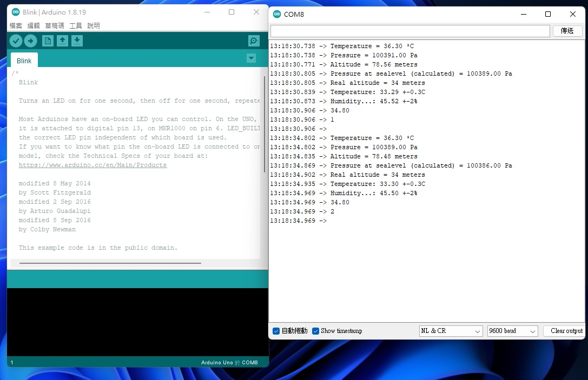This screenshot has width=588, height=380.
Task: Click 'by Colby Newman' comment line
Action: [x=47, y=229]
